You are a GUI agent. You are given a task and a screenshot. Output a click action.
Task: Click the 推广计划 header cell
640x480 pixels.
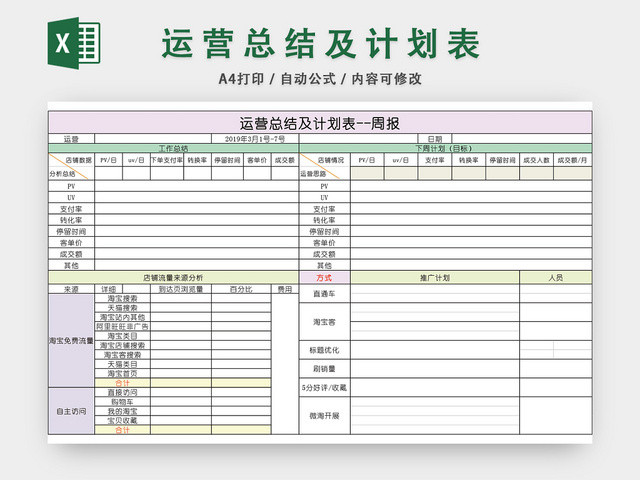coord(435,278)
